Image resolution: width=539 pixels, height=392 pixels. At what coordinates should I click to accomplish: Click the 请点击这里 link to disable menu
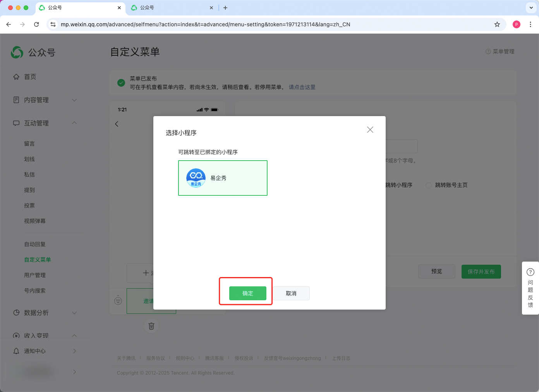pos(302,87)
